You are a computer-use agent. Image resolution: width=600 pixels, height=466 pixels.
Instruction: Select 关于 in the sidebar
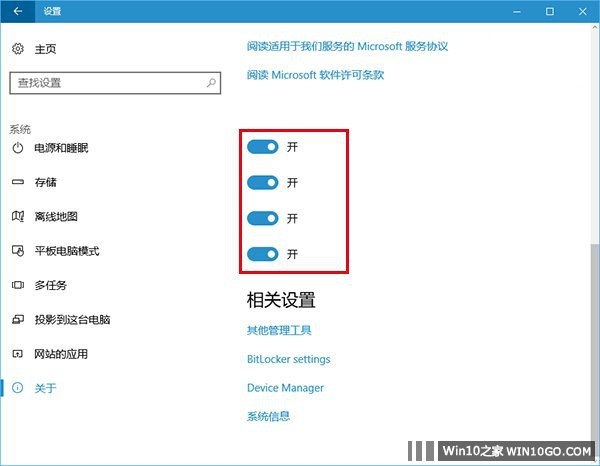point(45,388)
